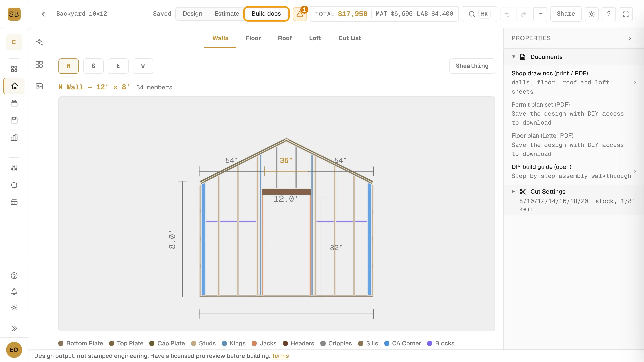Collapse the Properties panel chevron
The width and height of the screenshot is (644, 362).
click(630, 38)
